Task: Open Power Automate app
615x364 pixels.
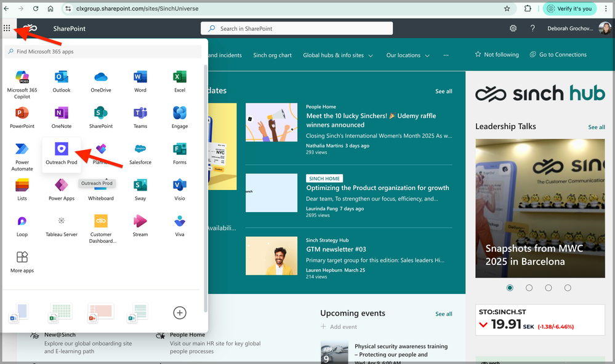Action: pyautogui.click(x=22, y=157)
